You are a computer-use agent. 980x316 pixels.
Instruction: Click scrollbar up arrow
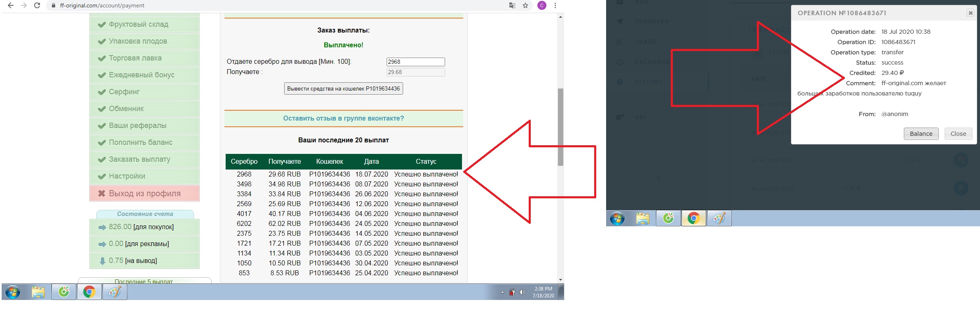pos(560,17)
